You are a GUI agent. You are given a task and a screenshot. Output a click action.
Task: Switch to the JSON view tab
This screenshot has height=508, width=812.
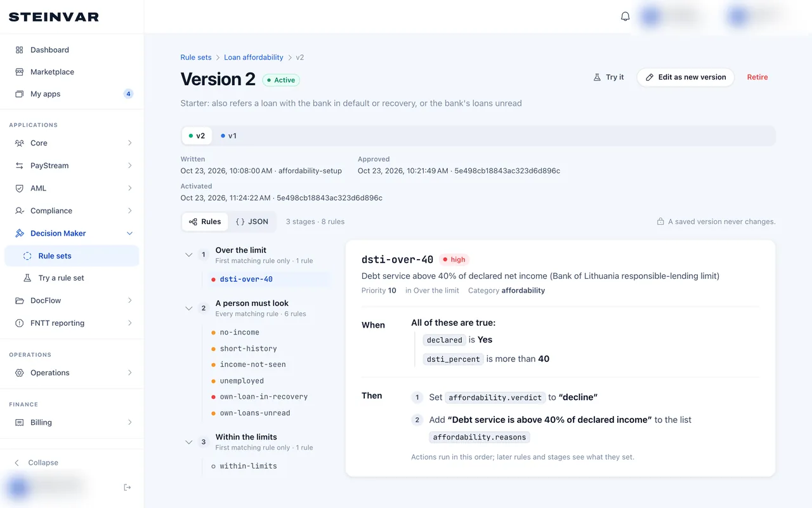[252, 222]
